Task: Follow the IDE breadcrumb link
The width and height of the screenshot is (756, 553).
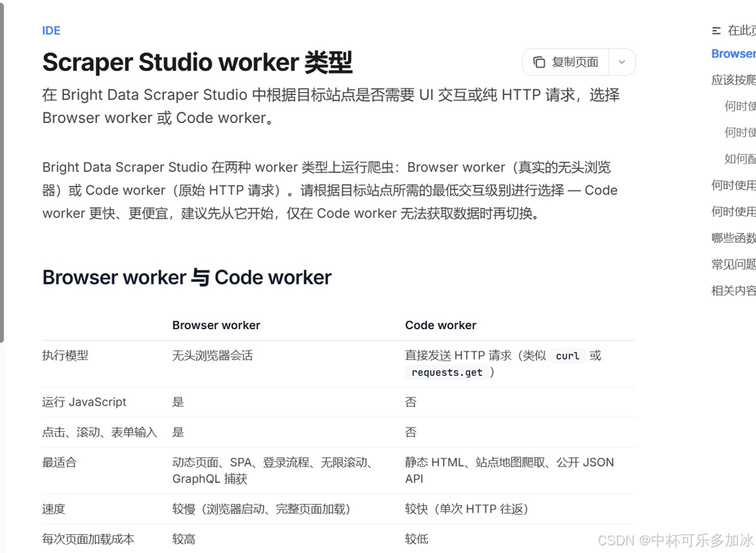Action: tap(51, 31)
